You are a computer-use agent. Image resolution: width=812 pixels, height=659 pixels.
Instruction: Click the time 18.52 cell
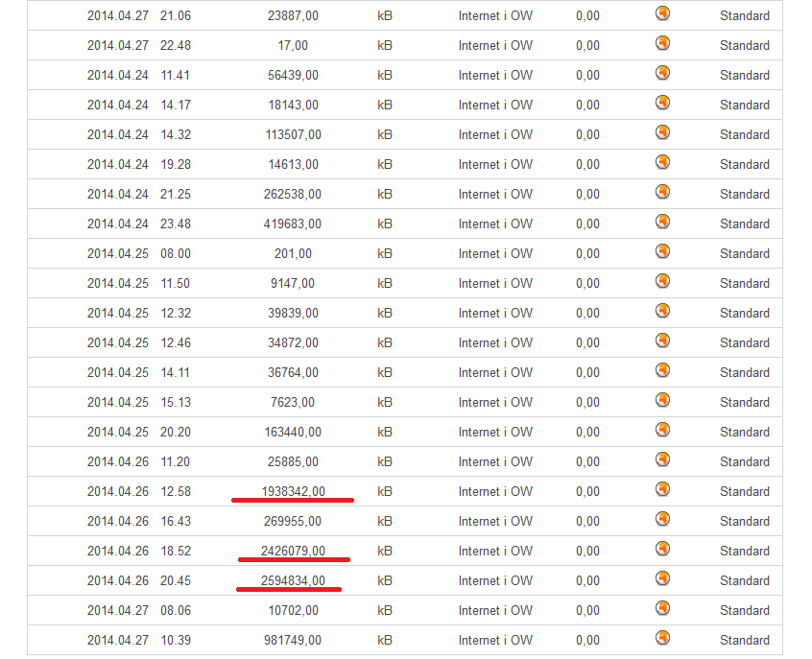click(x=176, y=552)
